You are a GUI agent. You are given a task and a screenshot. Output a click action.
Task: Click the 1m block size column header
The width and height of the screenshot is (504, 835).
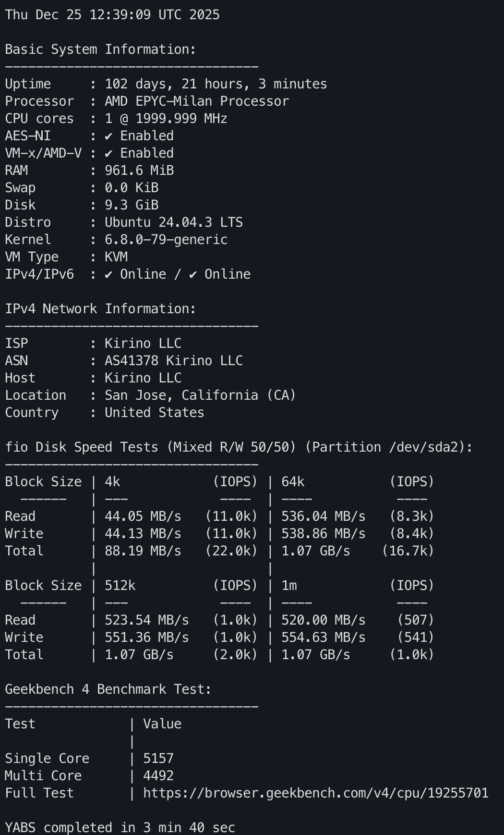[289, 586]
